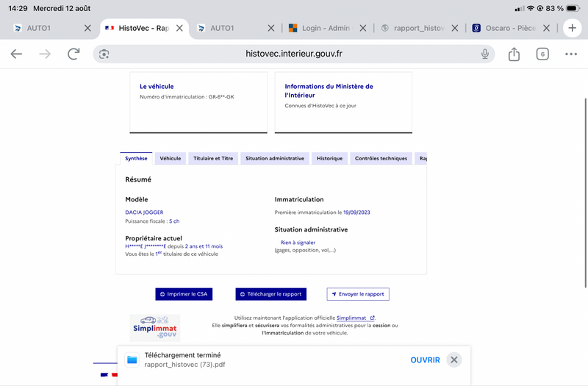Tap OUVRIR to open downloaded PDF
This screenshot has height=386, width=588.
(x=425, y=360)
